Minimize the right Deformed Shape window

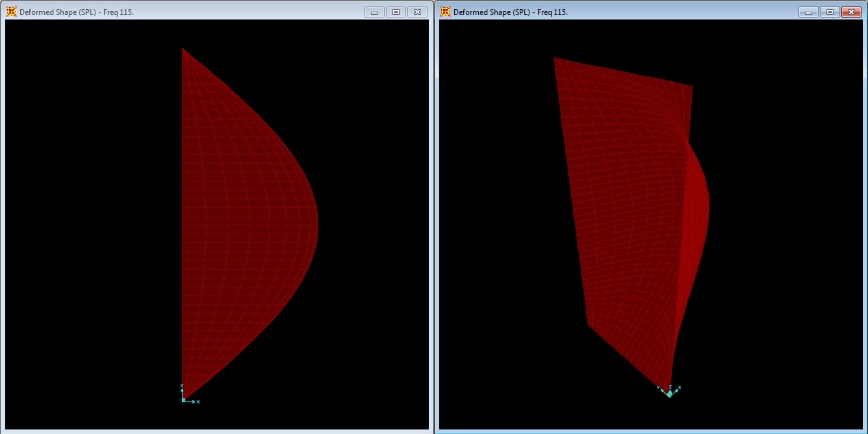tap(808, 12)
